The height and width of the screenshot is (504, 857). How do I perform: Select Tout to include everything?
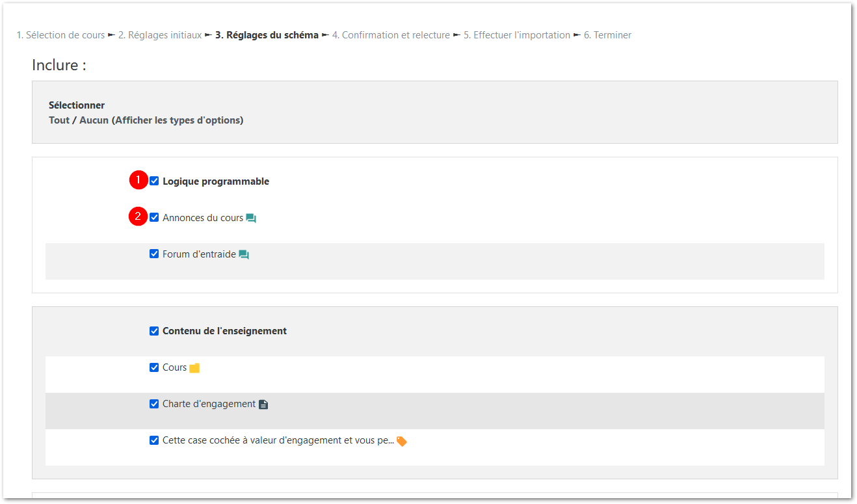point(59,120)
